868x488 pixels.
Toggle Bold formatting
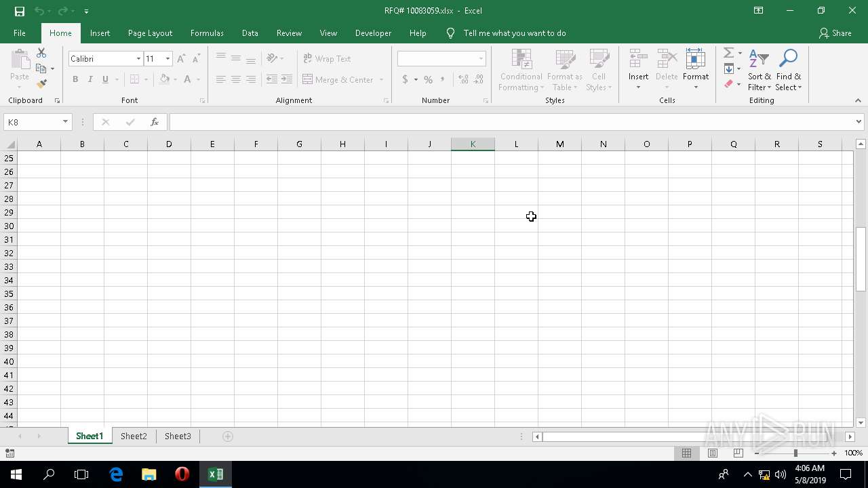(x=75, y=79)
